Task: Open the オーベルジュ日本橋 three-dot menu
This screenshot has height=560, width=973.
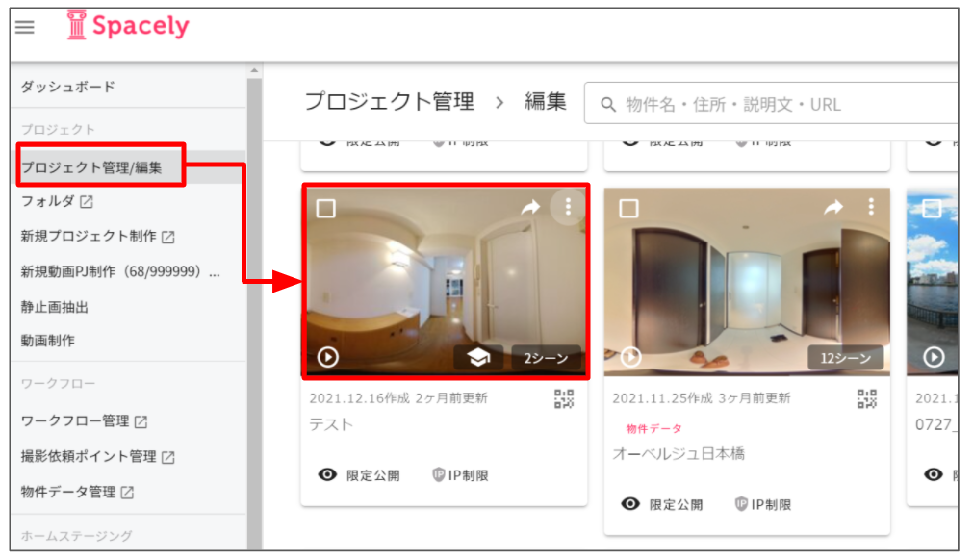Action: [871, 207]
